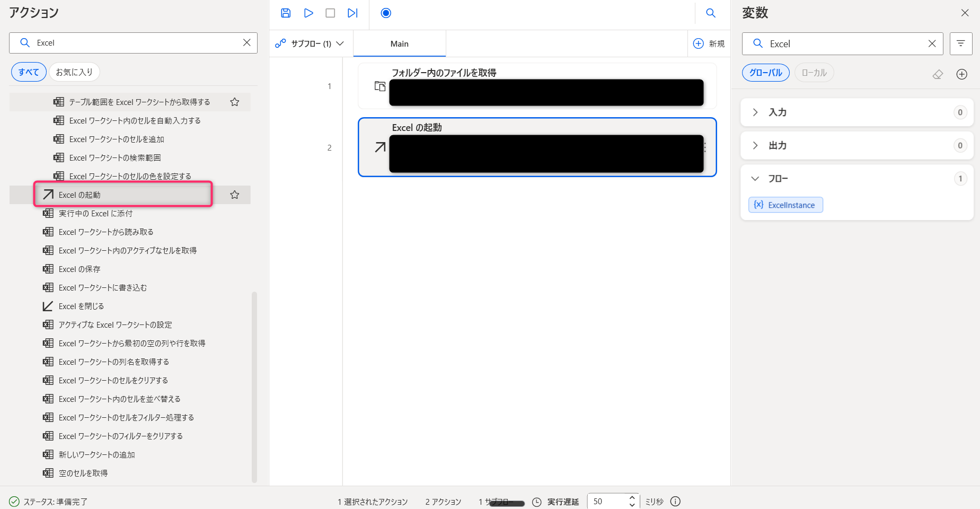Viewport: 980px width, 509px height.
Task: Click the launch arrow icon on step 2
Action: coord(380,147)
